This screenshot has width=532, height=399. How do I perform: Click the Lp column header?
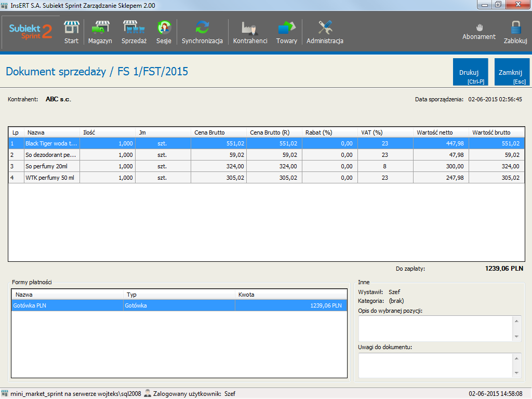coord(16,132)
